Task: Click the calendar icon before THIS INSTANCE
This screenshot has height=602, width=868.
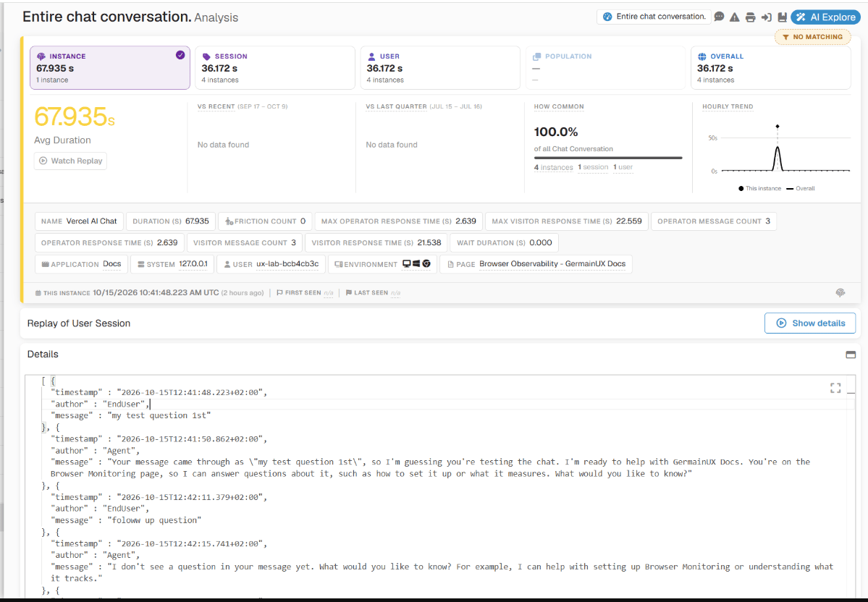Action: [x=38, y=293]
